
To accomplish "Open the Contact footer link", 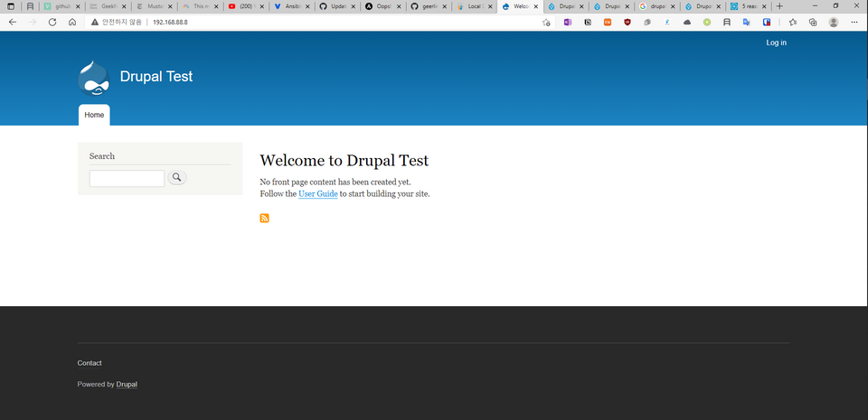I will tap(90, 363).
